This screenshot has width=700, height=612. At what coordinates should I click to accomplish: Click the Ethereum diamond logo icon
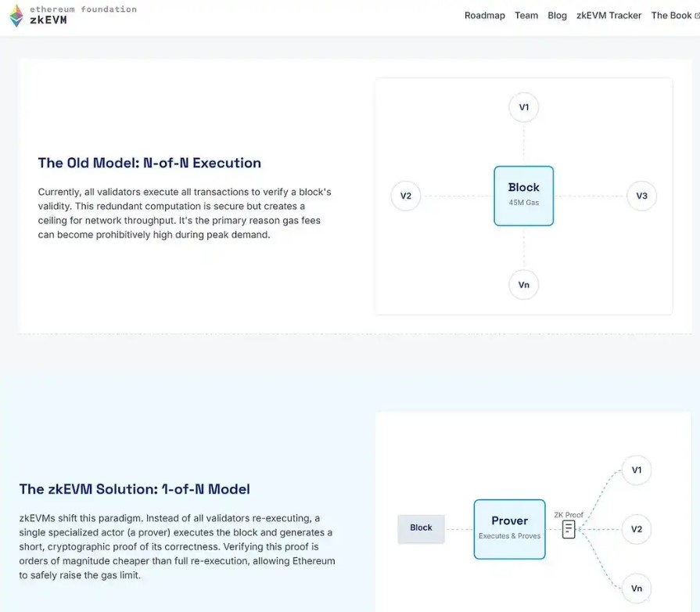coord(16,16)
